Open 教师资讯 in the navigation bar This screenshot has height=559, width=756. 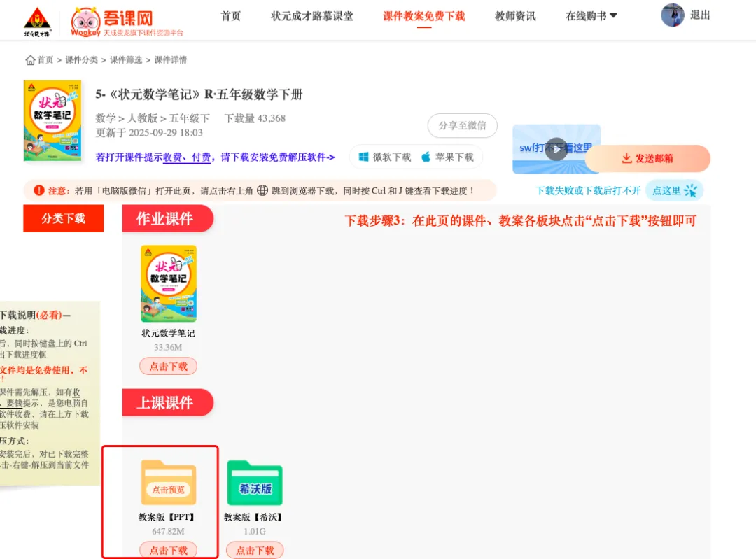(x=515, y=16)
